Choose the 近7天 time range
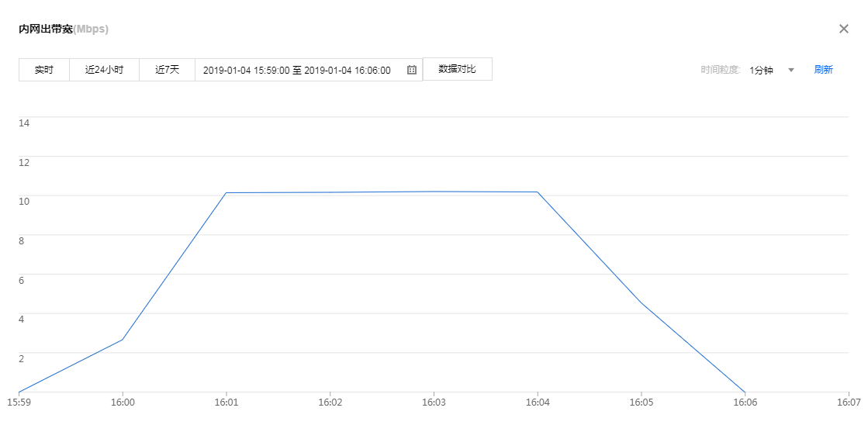The height and width of the screenshot is (425, 868). tap(167, 70)
